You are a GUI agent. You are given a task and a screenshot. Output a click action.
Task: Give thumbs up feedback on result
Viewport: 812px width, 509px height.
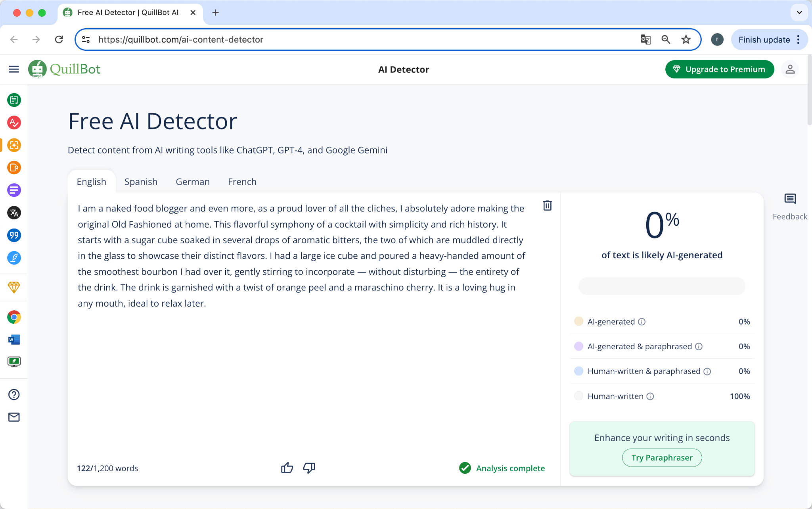287,468
